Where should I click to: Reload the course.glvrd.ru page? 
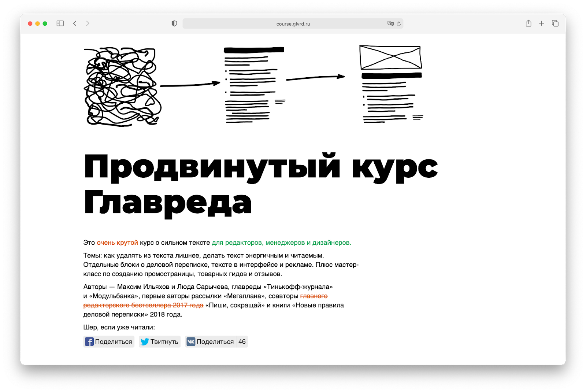coord(399,24)
